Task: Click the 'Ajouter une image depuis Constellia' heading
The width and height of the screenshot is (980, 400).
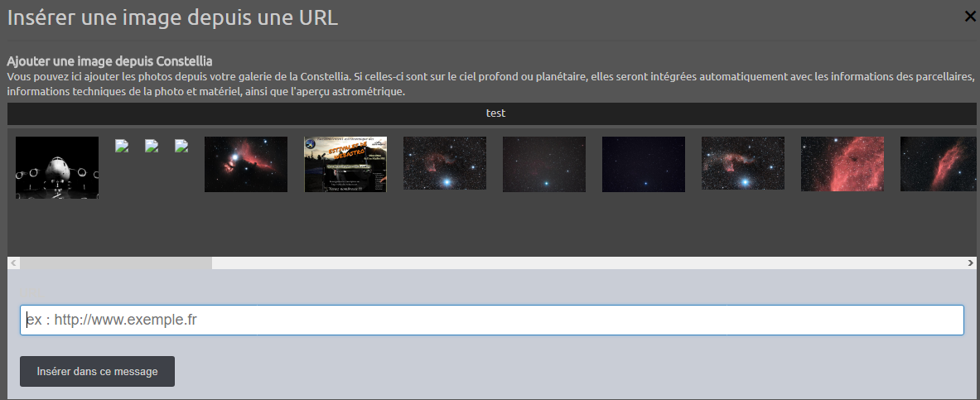Action: (x=110, y=61)
